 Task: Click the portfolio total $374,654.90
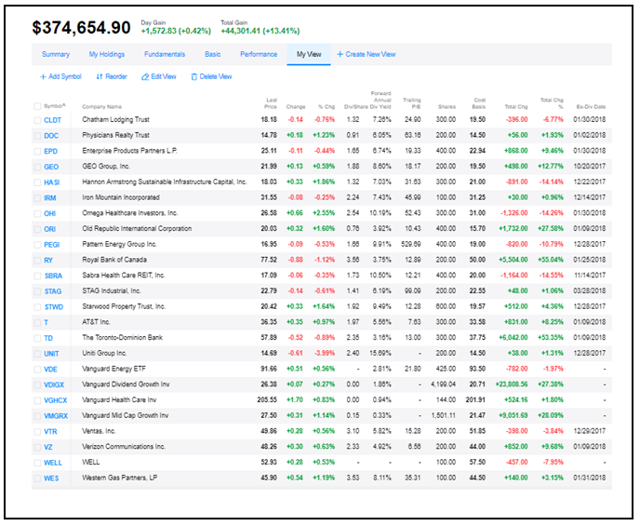click(x=81, y=28)
